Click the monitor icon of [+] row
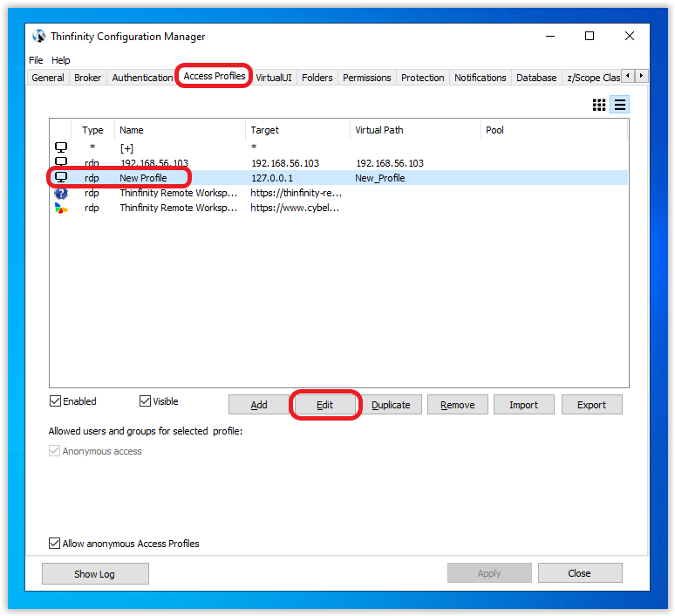The height and width of the screenshot is (616, 675). [x=61, y=147]
